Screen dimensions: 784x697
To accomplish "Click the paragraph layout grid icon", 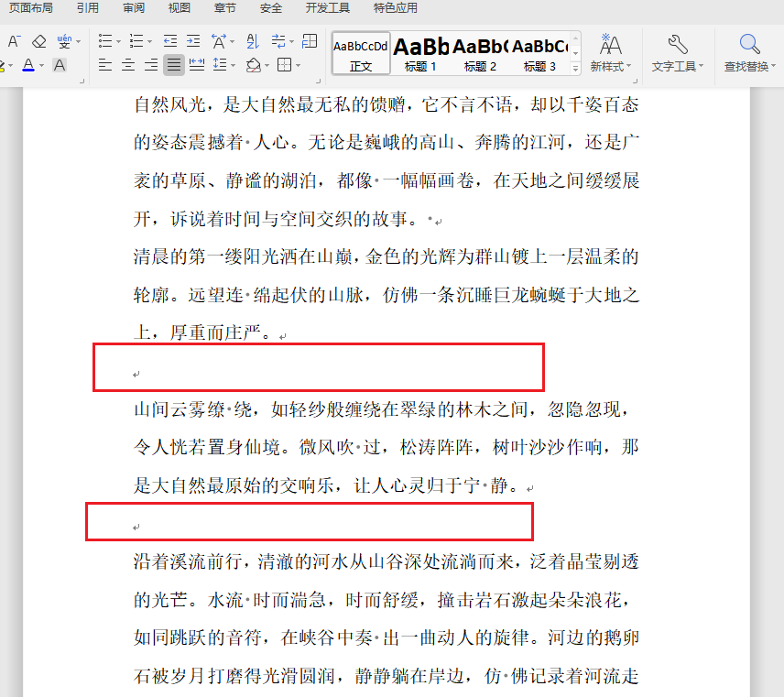I will [x=310, y=41].
